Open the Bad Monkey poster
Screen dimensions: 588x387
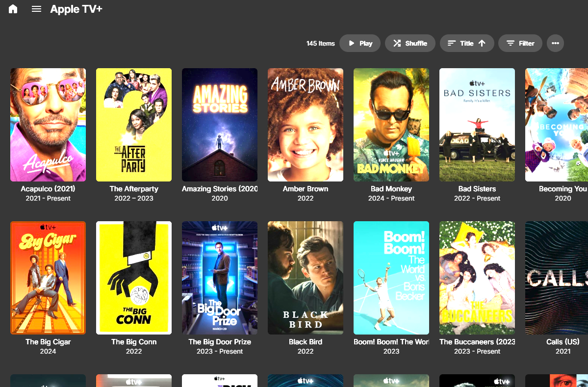(x=391, y=125)
